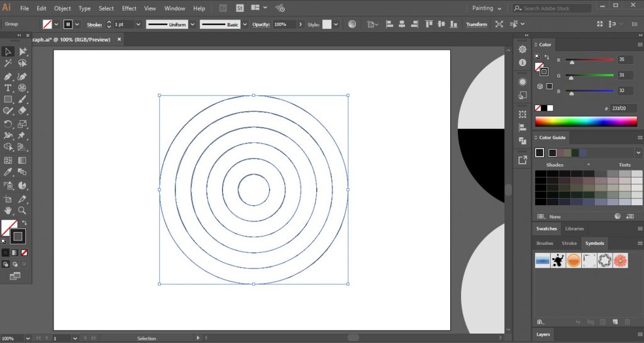
Task: Select the Mesh tool
Action: 8,160
